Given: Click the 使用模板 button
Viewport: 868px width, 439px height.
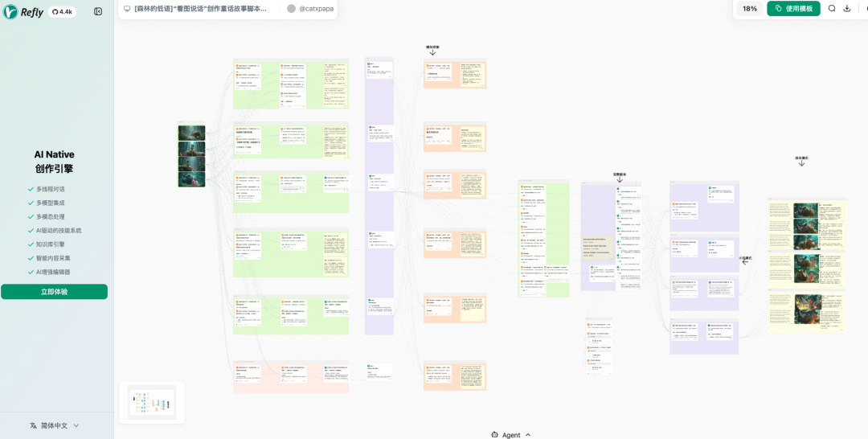Looking at the screenshot, I should [793, 9].
